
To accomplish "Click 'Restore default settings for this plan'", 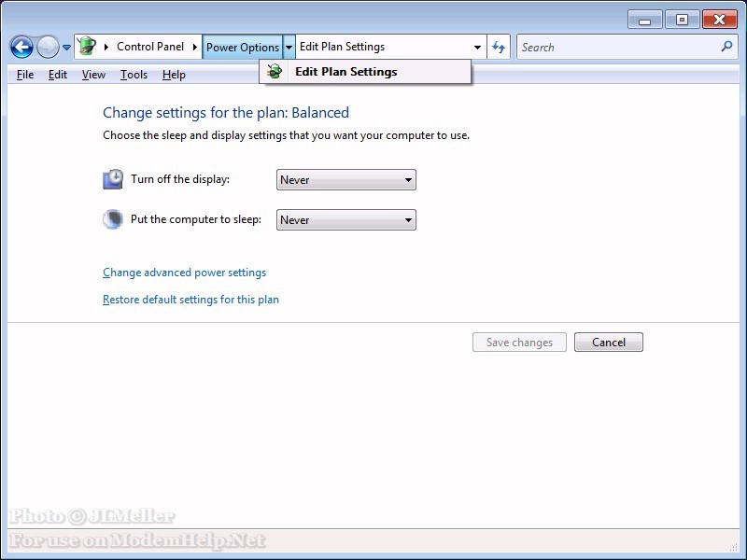I will pos(190,300).
